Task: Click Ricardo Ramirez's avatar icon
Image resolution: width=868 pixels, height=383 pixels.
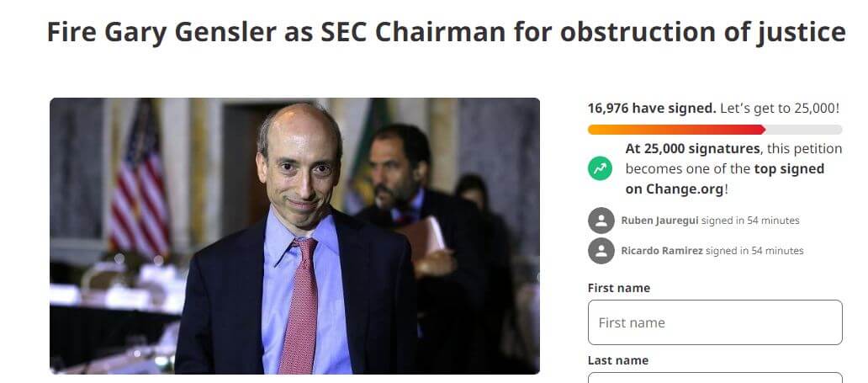Action: click(601, 251)
